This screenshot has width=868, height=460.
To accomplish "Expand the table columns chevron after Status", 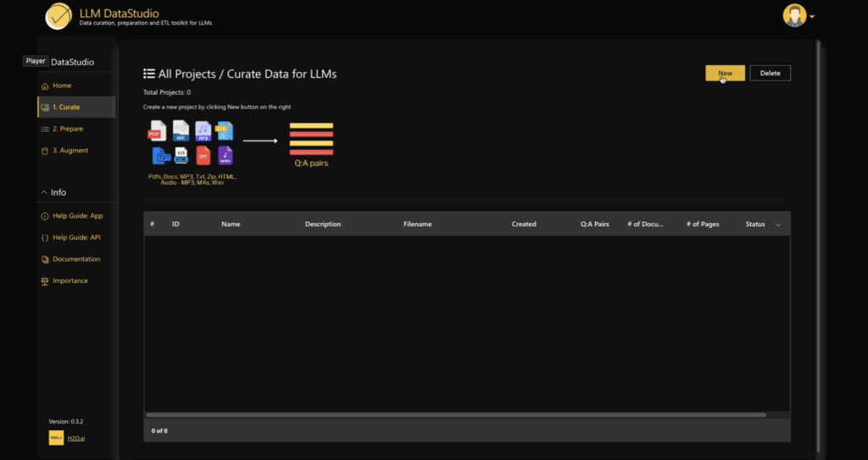I will 778,224.
